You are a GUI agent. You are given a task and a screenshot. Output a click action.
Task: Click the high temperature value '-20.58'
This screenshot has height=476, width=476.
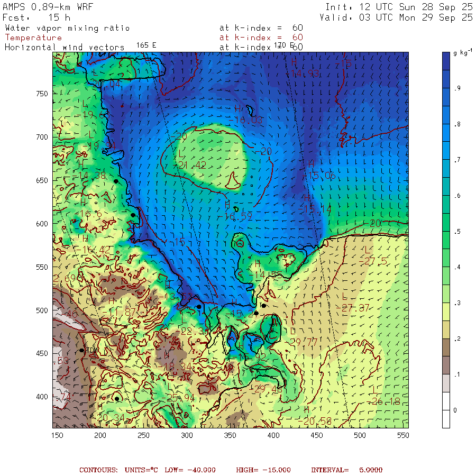pos(315,421)
